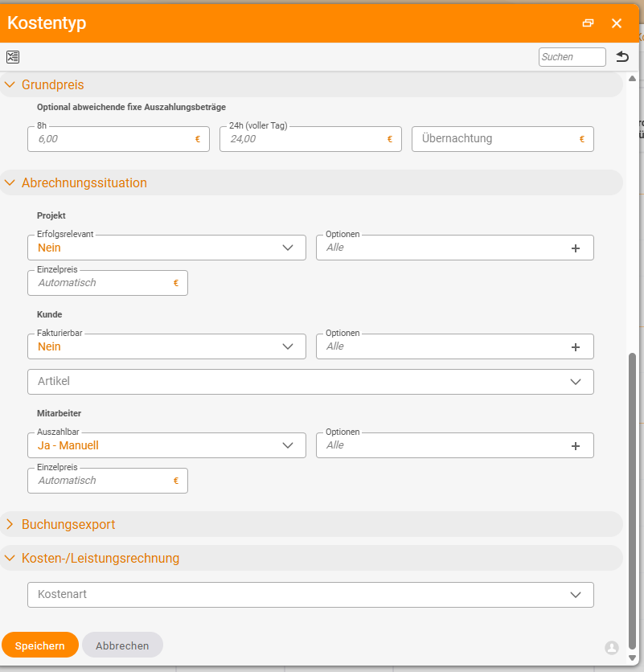The height and width of the screenshot is (672, 644).
Task: Click the plus icon in Mitarbeiter Optionen
Action: [576, 446]
